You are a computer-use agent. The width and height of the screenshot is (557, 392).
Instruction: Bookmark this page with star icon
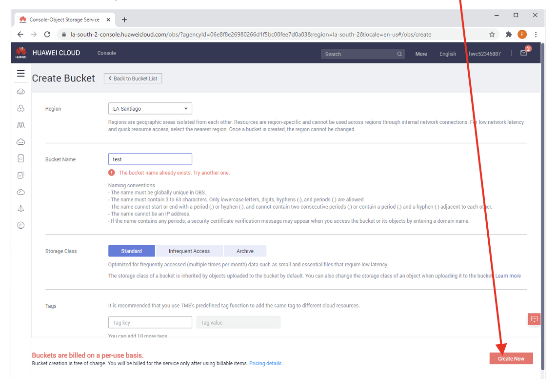[x=492, y=35]
